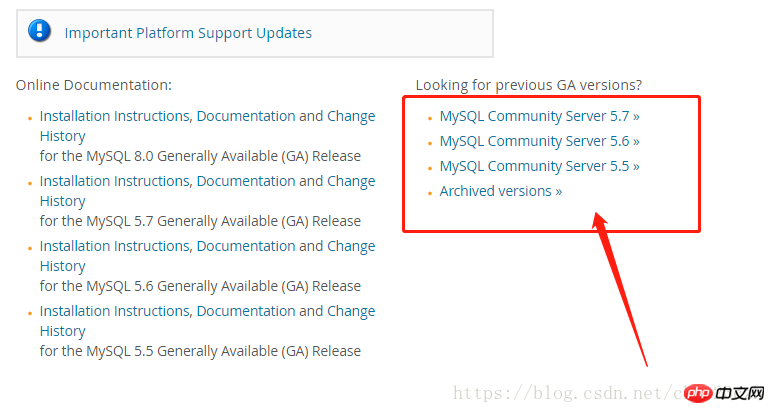Open the Archived versions link
The width and height of the screenshot is (775, 413).
click(x=500, y=191)
